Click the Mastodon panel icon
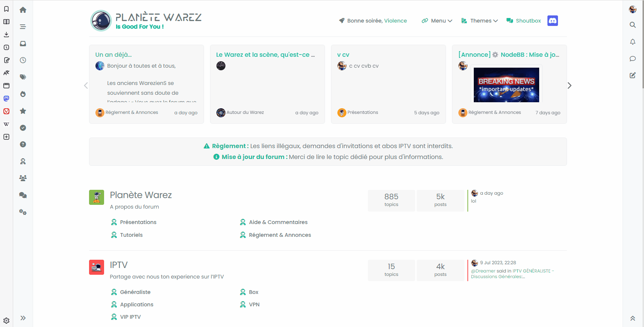The height and width of the screenshot is (327, 644). (6, 98)
